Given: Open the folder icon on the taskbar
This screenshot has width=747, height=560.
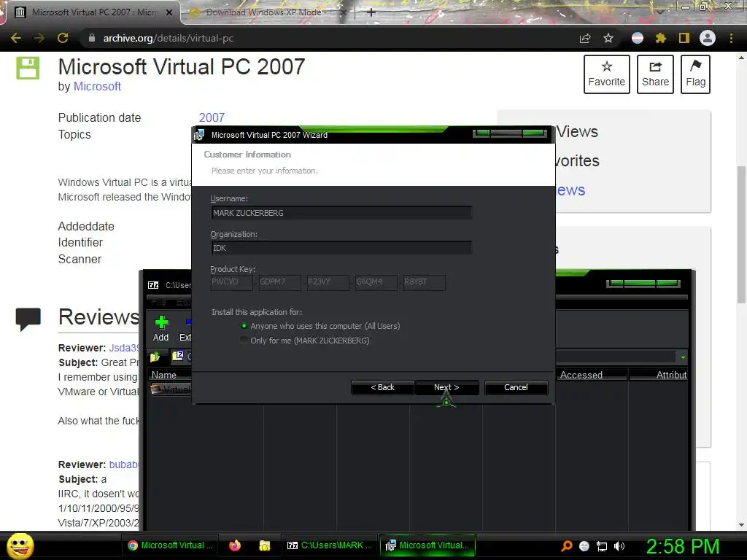Looking at the screenshot, I should click(265, 545).
